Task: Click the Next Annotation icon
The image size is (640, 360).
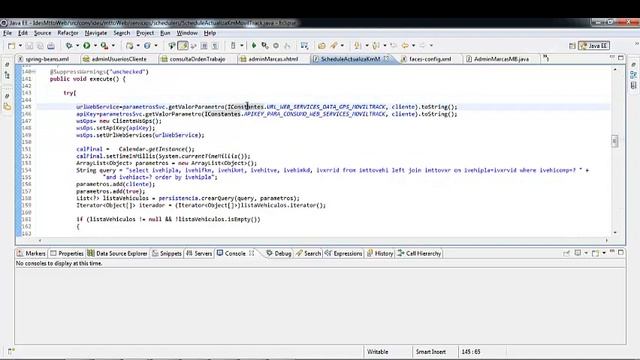Action: [358, 46]
